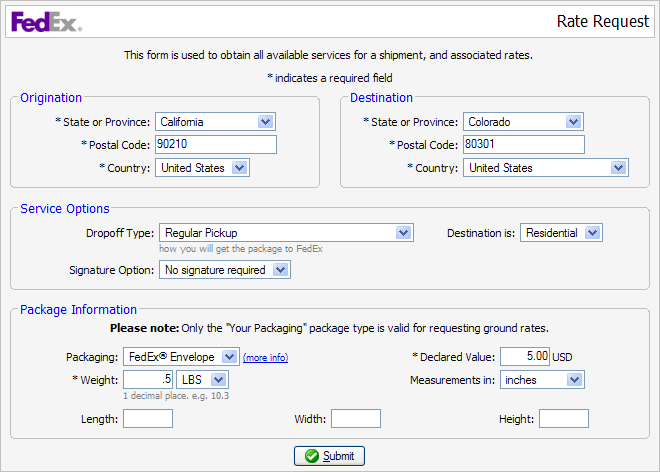This screenshot has height=472, width=660.
Task: Click the Origination Postal Code field
Action: pyautogui.click(x=216, y=144)
